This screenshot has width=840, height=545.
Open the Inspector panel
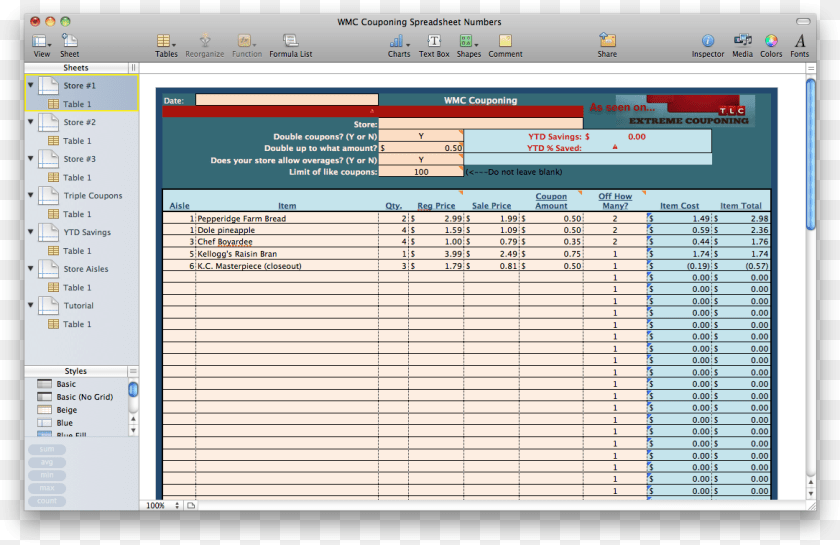708,45
